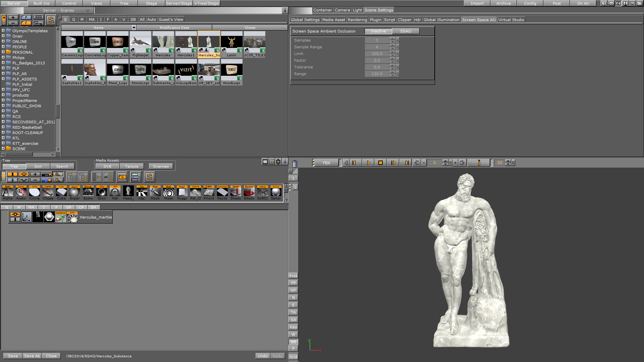644x362 pixels.
Task: Toggle the Key preview button
Action: [293, 327]
